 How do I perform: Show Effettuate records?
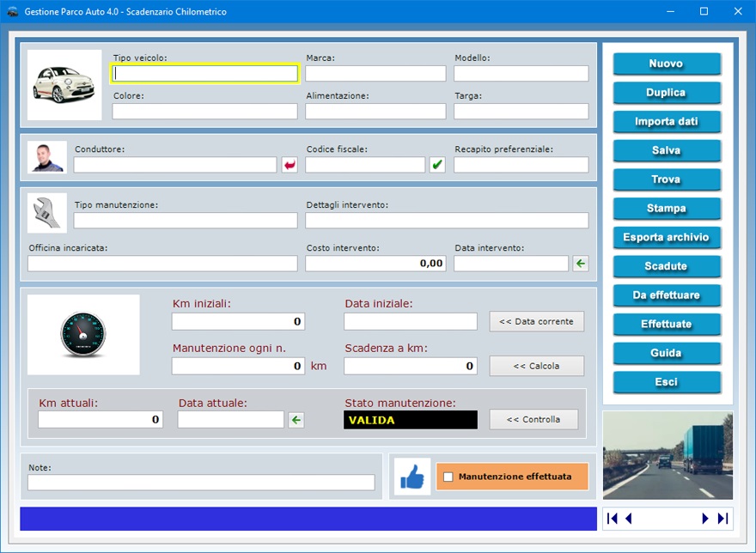click(667, 324)
